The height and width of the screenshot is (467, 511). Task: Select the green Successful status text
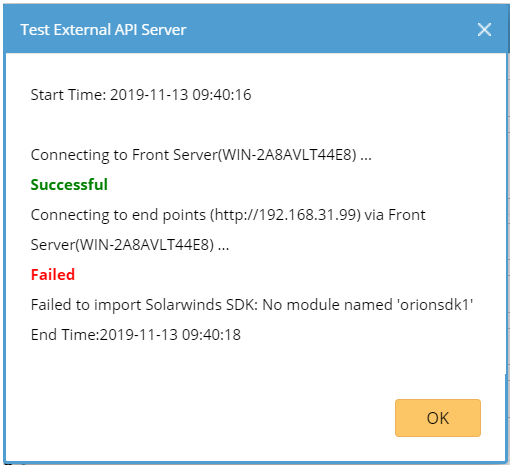coord(69,184)
